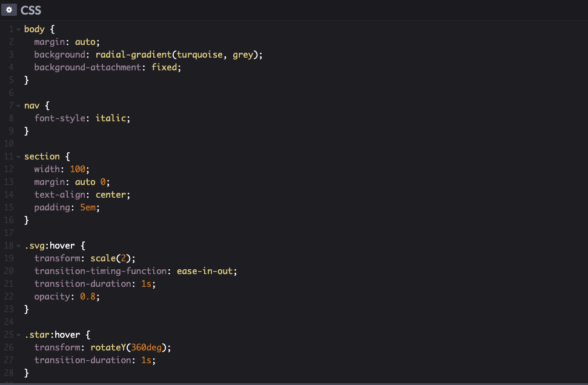Open the CSS editor settings gear
Screen dimensions: 588x385
[x=8, y=10]
